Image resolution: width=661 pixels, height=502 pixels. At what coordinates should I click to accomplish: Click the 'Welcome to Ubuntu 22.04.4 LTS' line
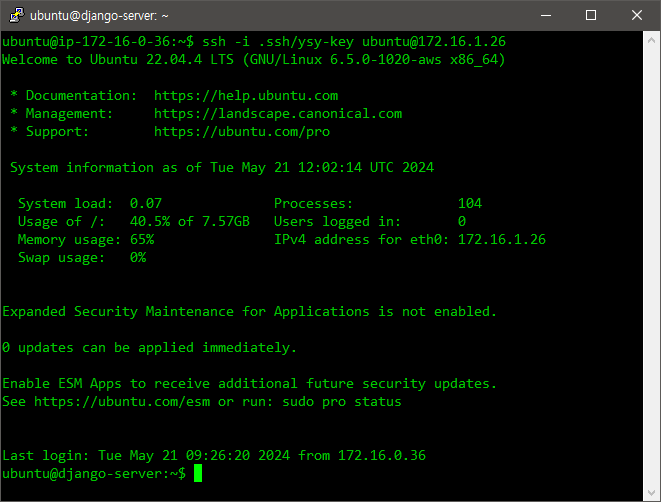point(253,60)
